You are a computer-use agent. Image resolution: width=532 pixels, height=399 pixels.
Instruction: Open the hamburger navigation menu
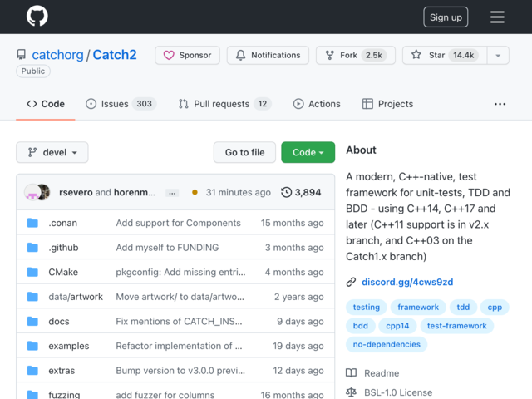coord(497,17)
